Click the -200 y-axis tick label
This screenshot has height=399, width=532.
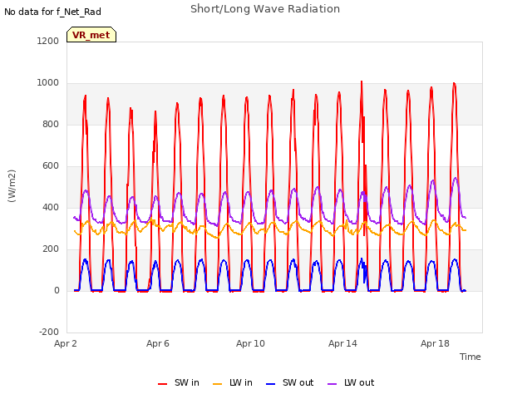point(49,332)
